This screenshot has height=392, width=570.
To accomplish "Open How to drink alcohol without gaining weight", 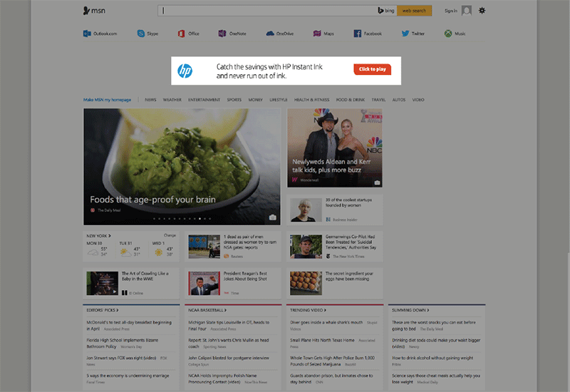I will click(x=432, y=358).
